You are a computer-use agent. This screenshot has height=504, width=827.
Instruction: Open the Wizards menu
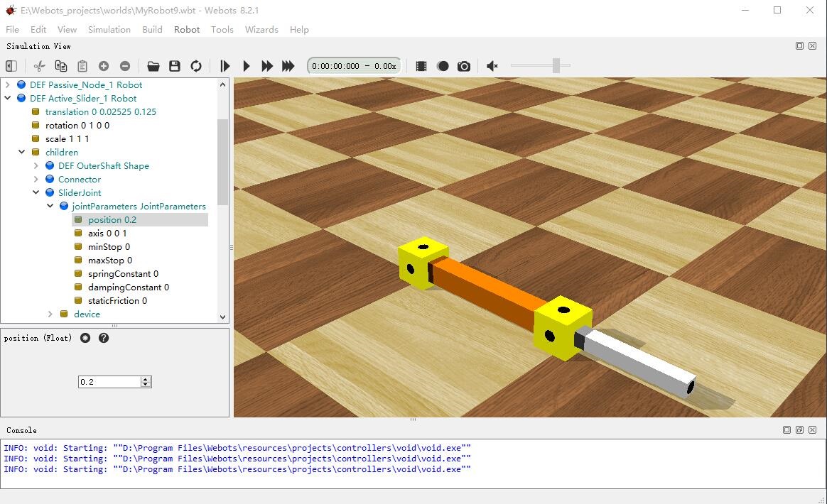pos(261,30)
